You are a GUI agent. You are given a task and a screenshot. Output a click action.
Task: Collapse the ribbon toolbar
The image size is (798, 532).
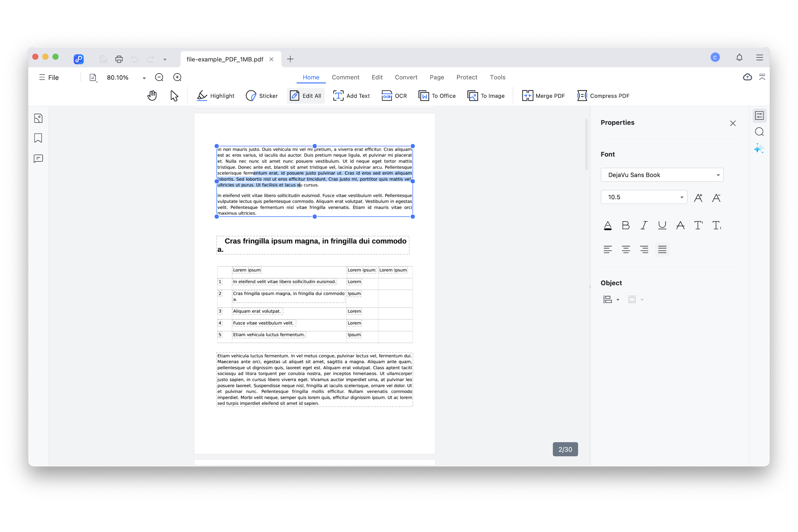coord(762,77)
